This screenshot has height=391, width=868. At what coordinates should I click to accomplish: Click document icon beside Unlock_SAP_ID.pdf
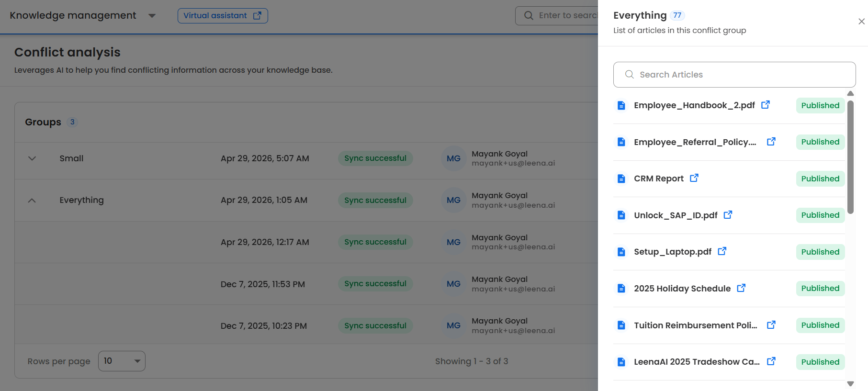[621, 215]
